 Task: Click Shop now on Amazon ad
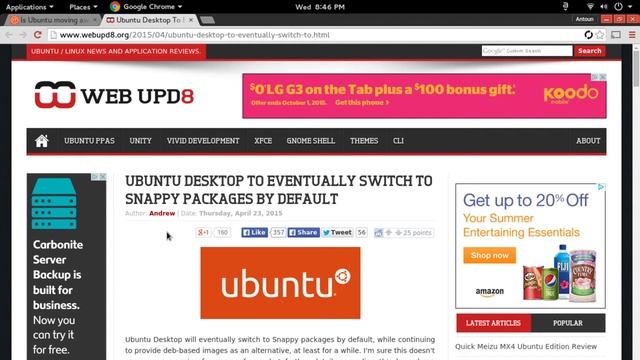pos(489,256)
